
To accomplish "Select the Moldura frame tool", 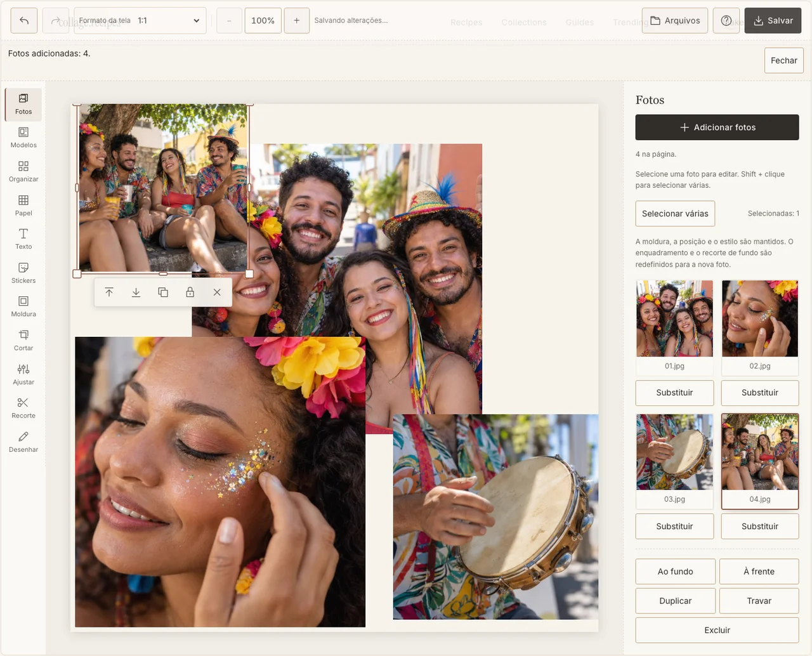I will (x=23, y=306).
